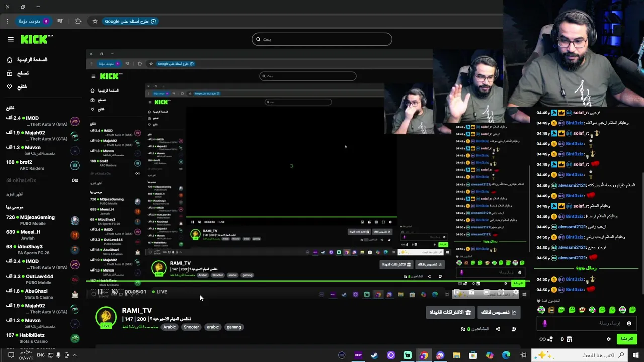Open Microsoft Store from taskbar

point(473,355)
